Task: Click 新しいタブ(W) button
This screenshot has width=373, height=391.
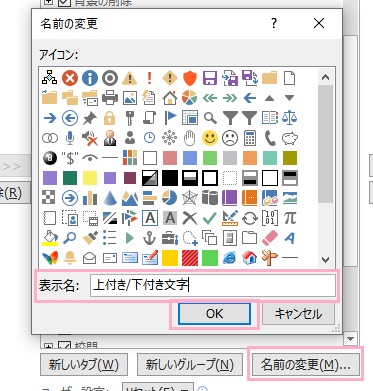Action: tap(84, 364)
